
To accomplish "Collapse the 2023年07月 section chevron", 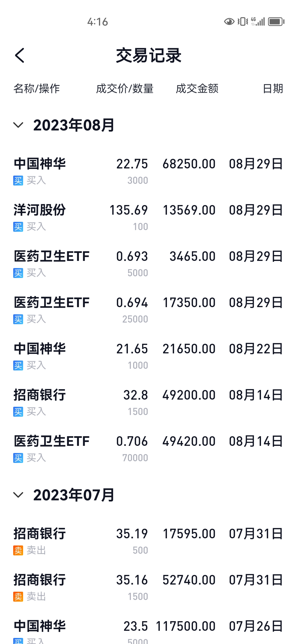I will pyautogui.click(x=18, y=495).
